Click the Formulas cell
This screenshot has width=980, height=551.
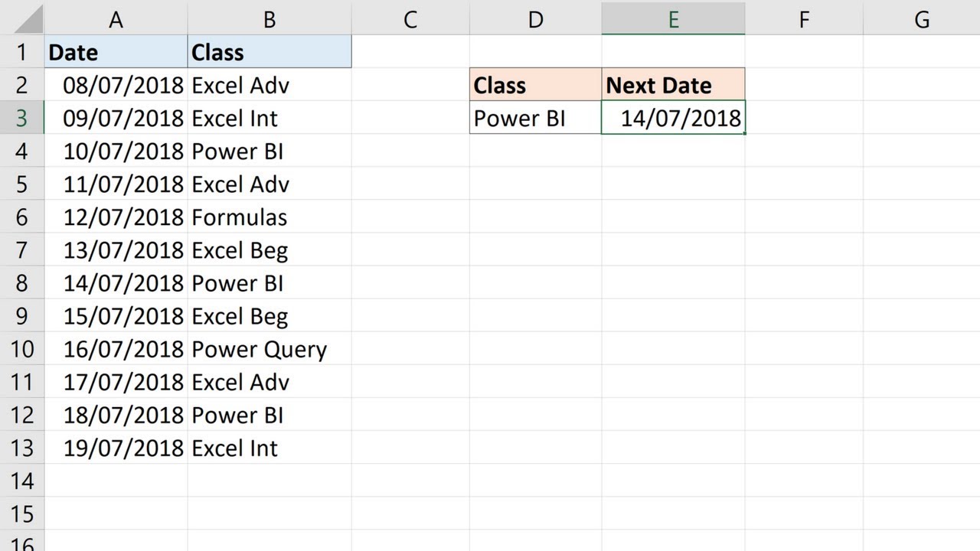coord(269,217)
